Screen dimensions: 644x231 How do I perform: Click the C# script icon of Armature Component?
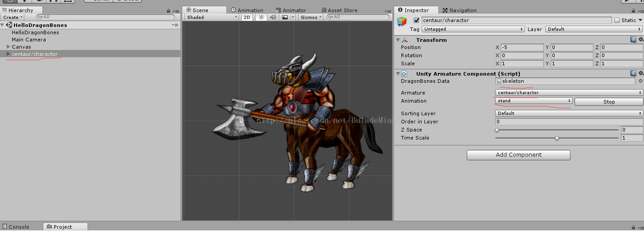[x=405, y=74]
